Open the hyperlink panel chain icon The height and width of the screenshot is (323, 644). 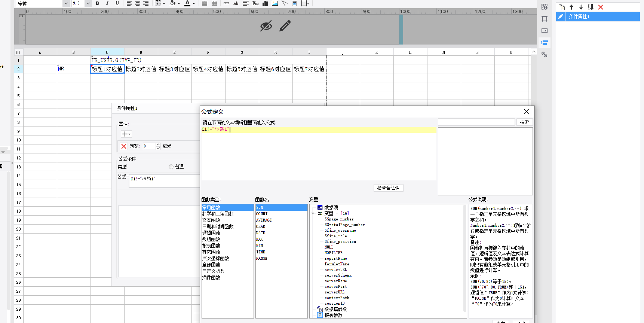pyautogui.click(x=545, y=55)
